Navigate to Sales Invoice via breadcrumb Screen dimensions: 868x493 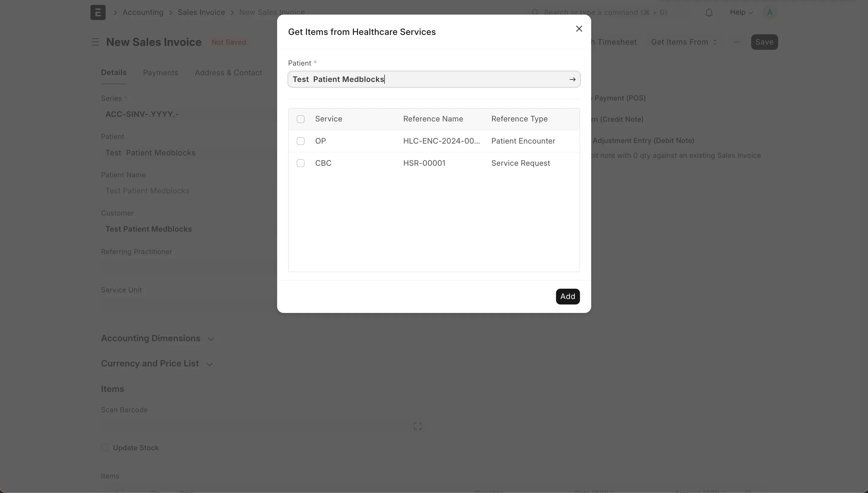[x=201, y=12]
